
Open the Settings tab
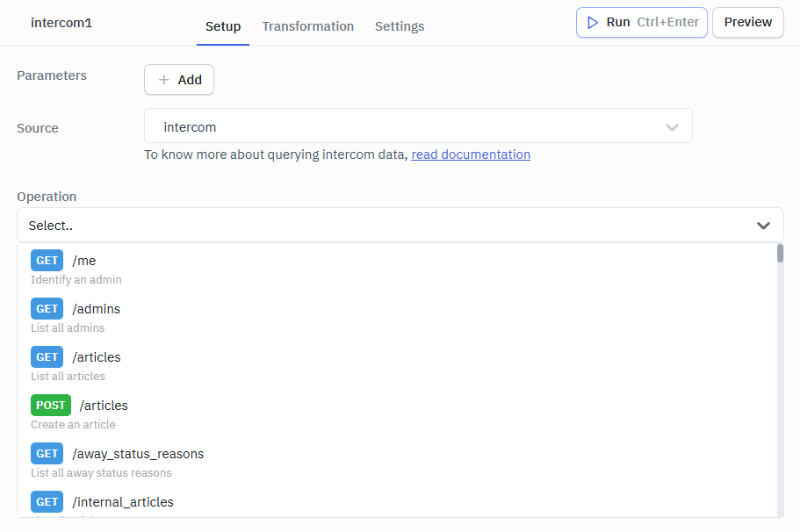(400, 26)
